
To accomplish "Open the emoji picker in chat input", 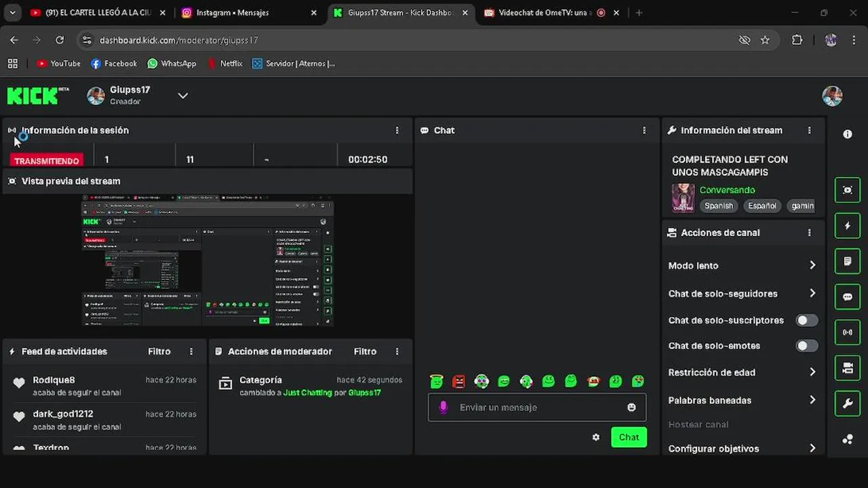I will pos(631,407).
